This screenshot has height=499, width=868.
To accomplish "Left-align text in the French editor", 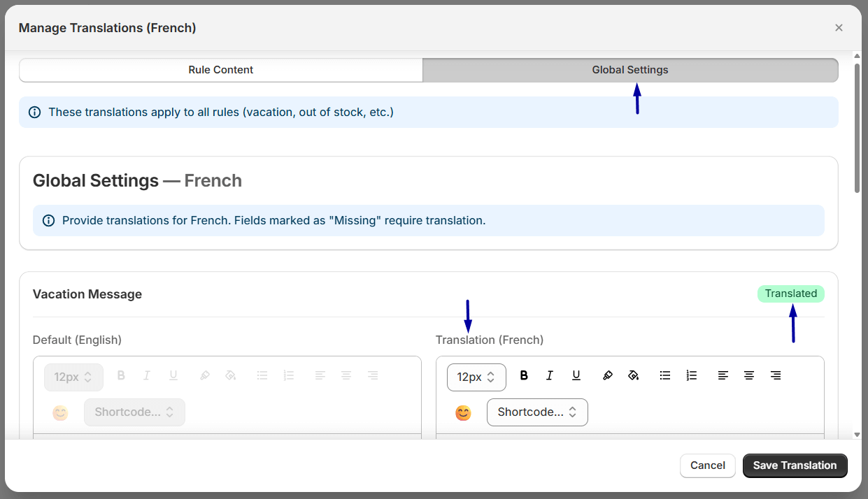I will point(723,375).
